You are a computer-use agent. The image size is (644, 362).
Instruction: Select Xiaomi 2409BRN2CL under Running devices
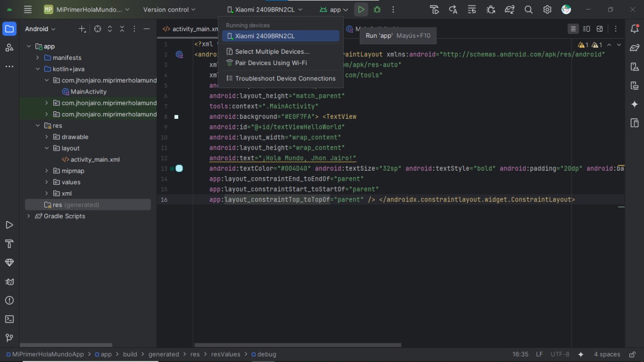[x=281, y=36]
